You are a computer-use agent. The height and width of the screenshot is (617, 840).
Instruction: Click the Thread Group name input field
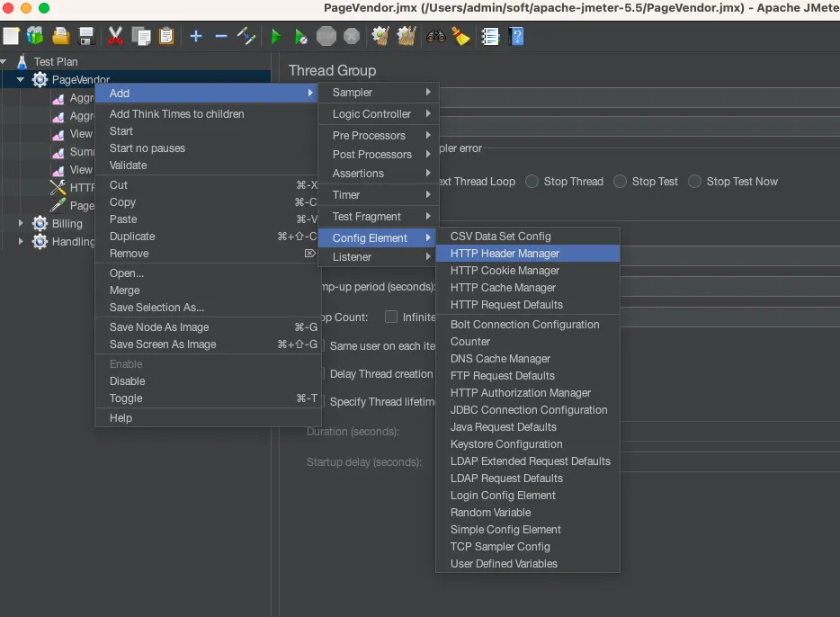(639, 95)
